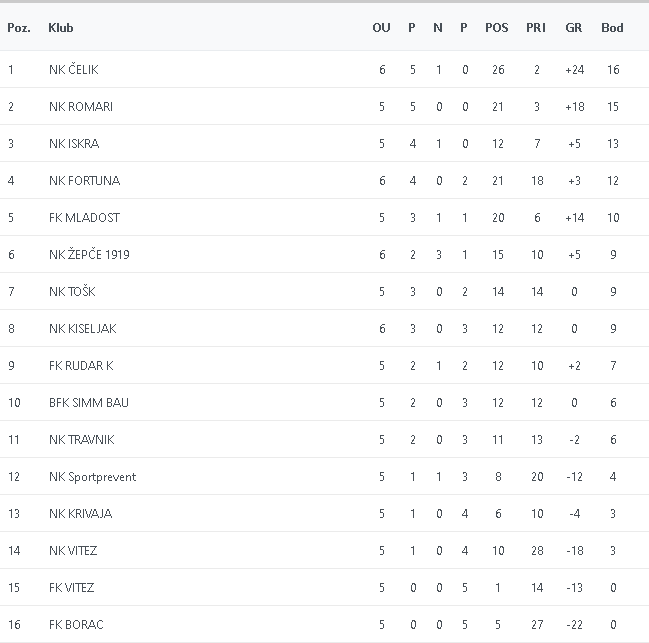Click the NK ČELIK club name

click(73, 70)
